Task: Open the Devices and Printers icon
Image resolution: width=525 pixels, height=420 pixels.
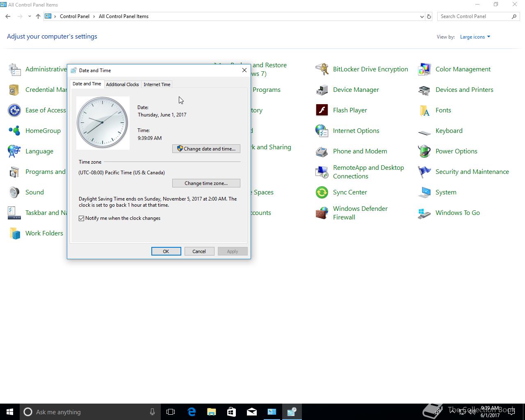Action: [x=425, y=90]
